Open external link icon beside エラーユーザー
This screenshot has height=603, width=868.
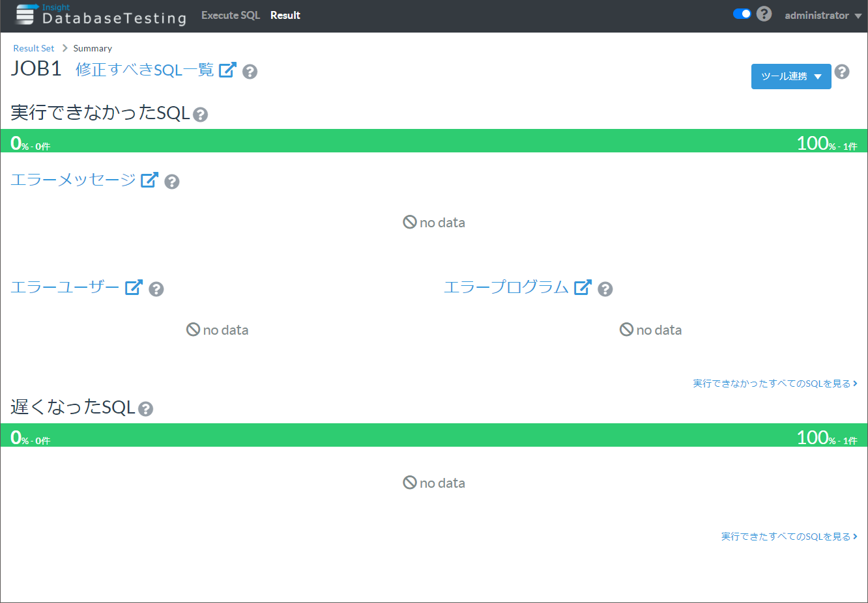click(134, 287)
